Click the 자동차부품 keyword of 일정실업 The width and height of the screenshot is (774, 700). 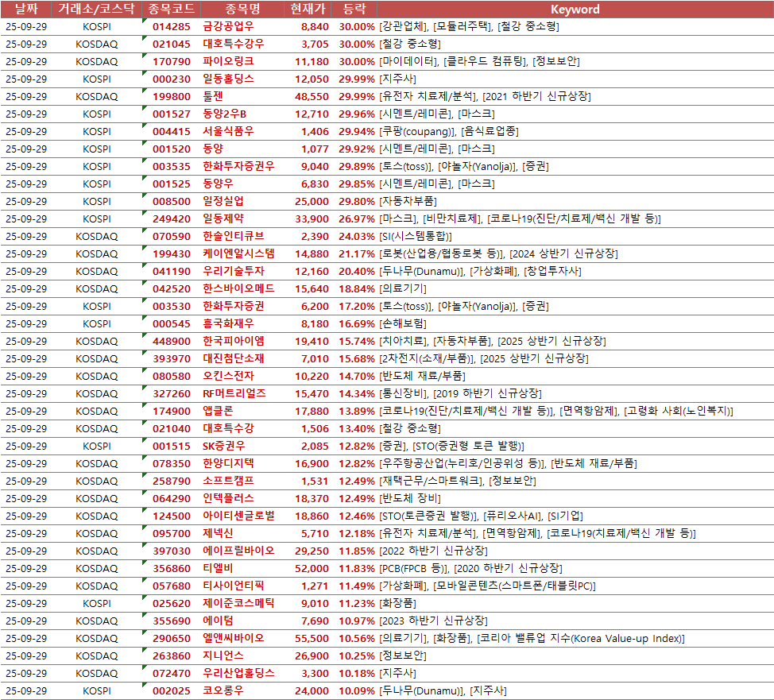408,201
